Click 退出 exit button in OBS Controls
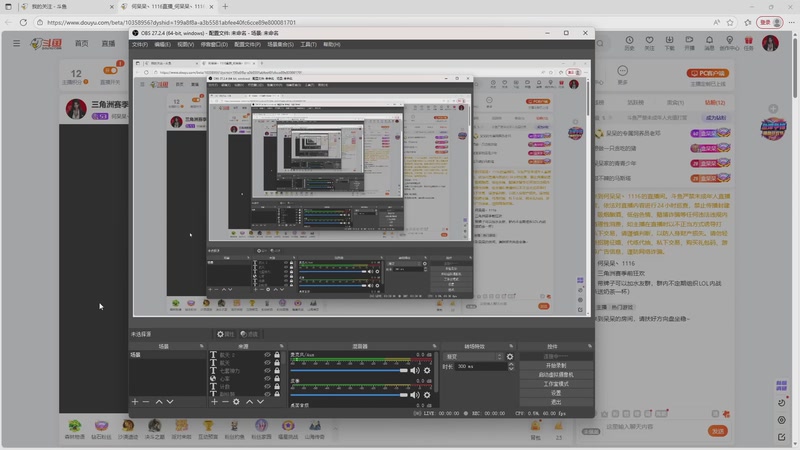 556,403
